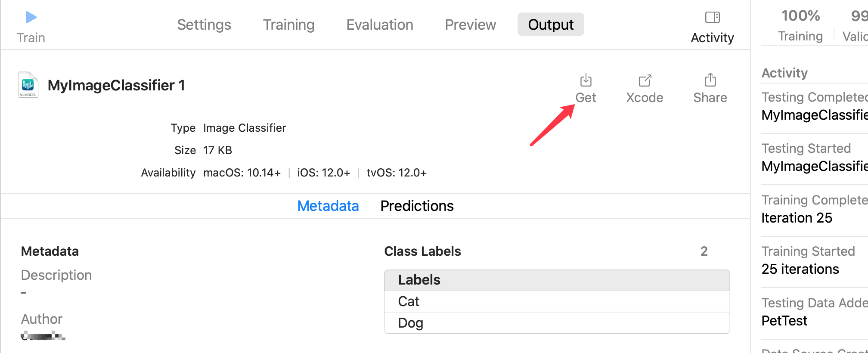Select the Output tab
868x353 pixels.
tap(551, 25)
